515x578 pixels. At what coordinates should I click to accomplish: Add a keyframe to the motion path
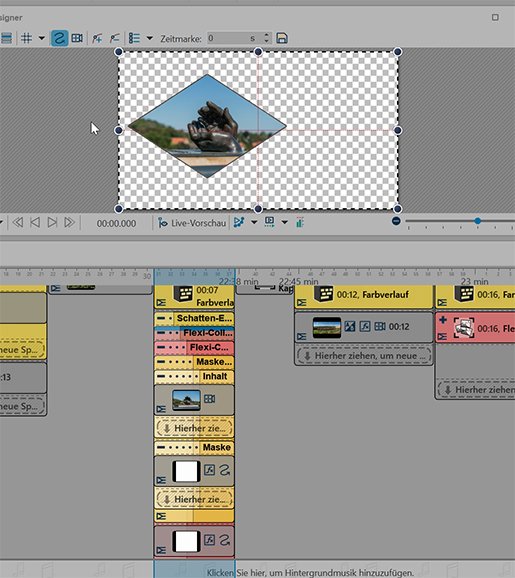tap(97, 38)
